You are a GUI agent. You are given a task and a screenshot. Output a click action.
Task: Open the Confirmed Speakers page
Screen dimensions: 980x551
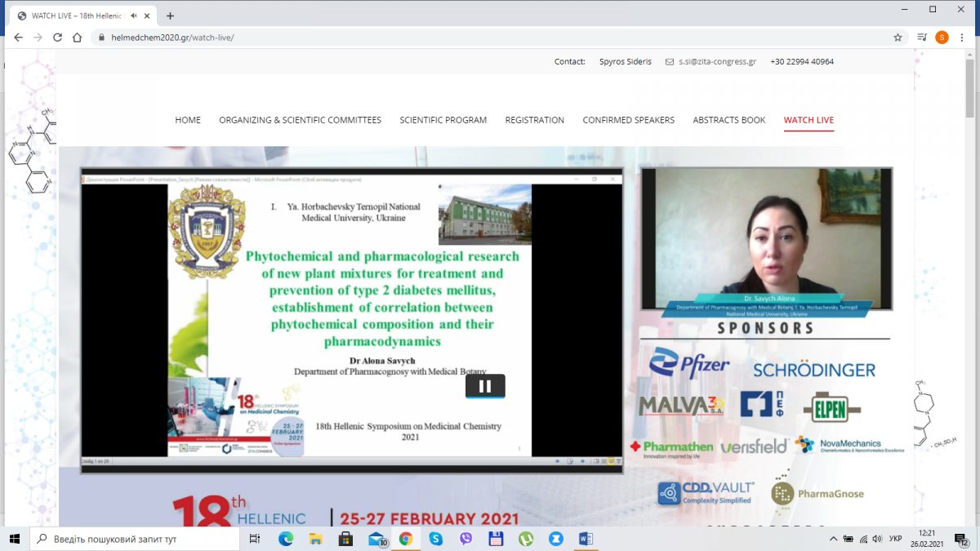point(628,120)
